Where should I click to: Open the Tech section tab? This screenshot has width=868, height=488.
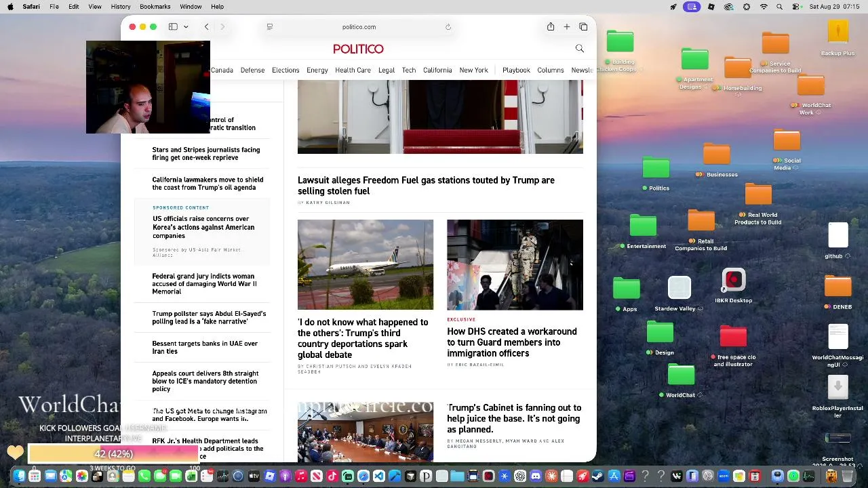click(x=409, y=70)
